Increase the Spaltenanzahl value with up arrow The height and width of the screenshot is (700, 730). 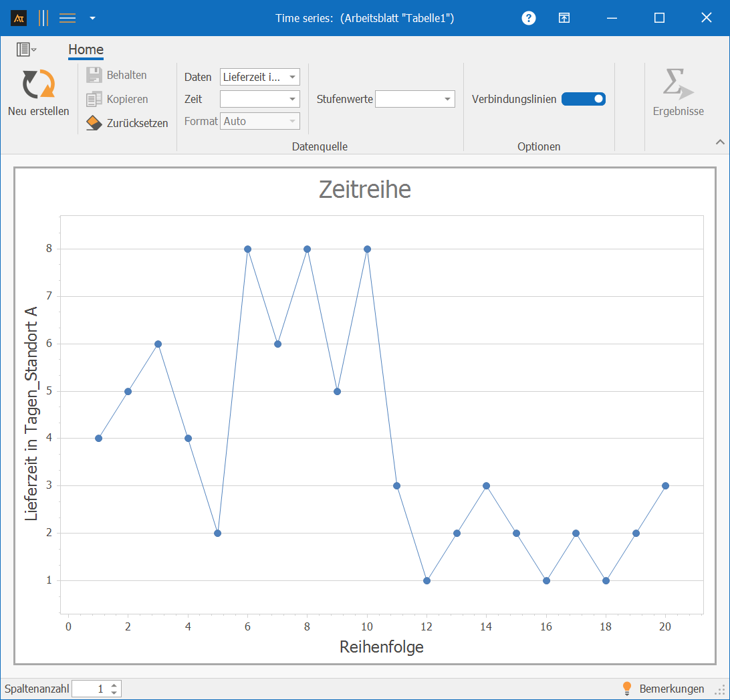coord(114,685)
